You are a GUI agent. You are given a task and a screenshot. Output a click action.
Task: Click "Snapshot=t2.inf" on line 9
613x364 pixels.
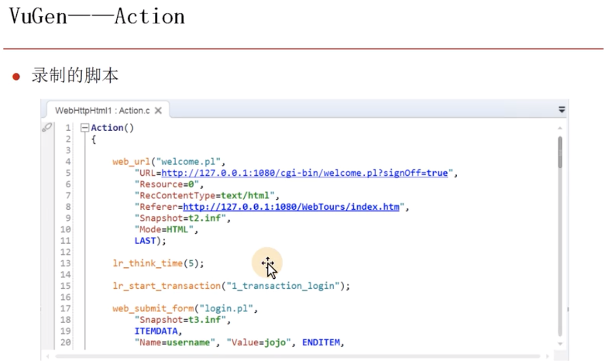[x=180, y=218]
